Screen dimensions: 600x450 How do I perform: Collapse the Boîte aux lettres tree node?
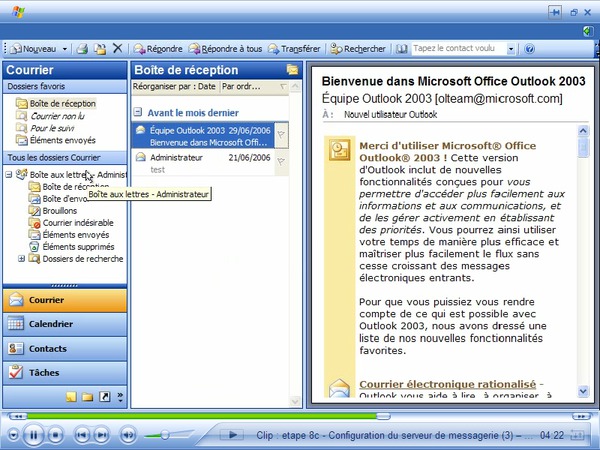click(9, 175)
